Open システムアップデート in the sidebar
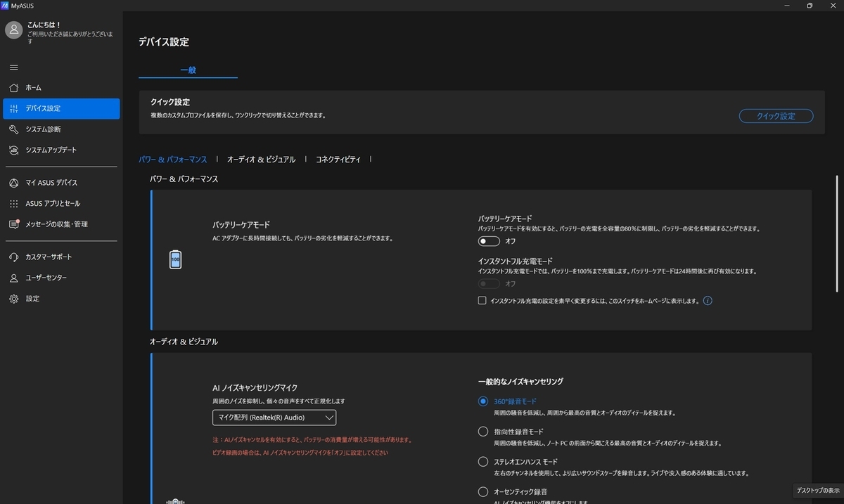 point(61,150)
